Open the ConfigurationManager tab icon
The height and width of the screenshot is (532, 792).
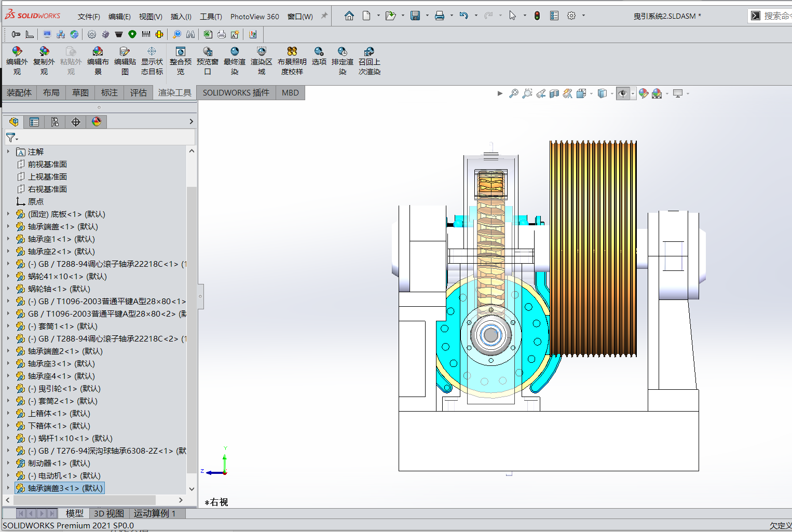click(x=55, y=122)
